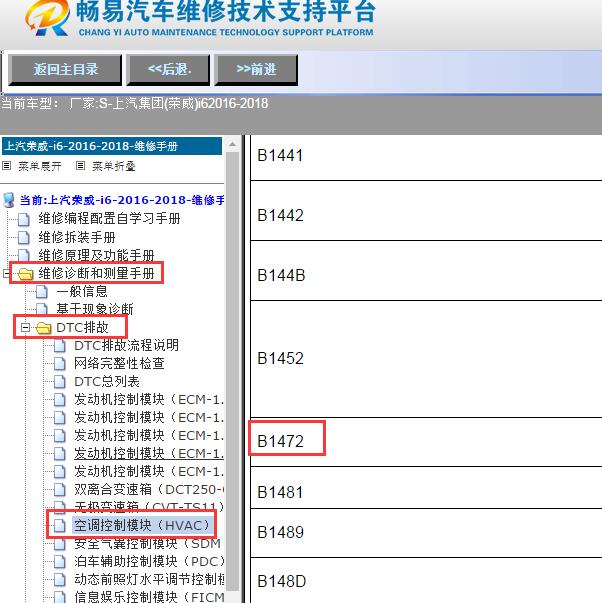Click document icon of 基于现象诊断

(x=42, y=309)
